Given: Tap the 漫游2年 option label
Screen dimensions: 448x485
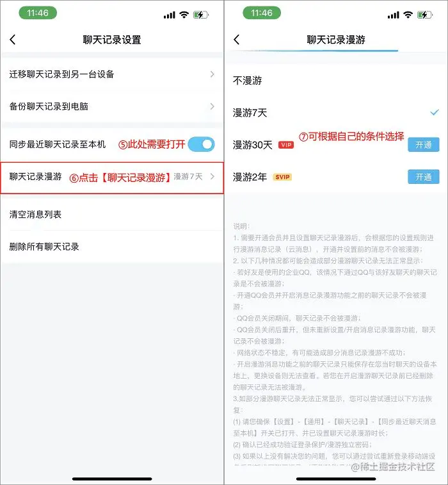Looking at the screenshot, I should 250,177.
